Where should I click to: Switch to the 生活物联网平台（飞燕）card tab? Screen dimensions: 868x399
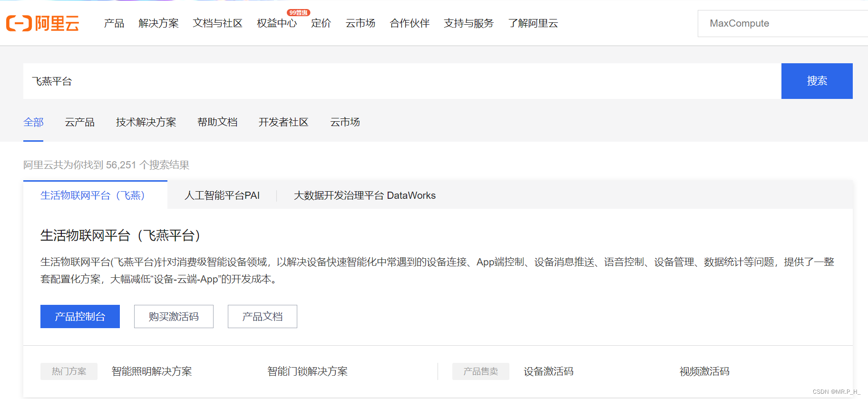[x=95, y=195]
